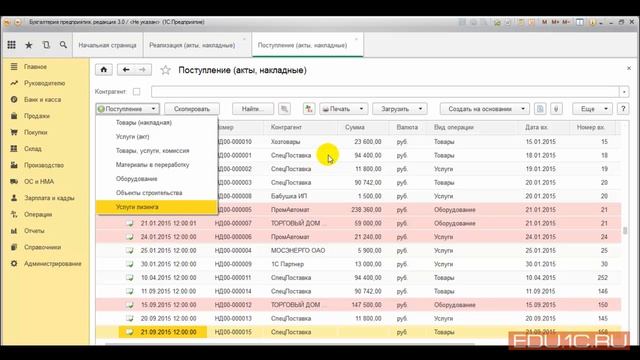This screenshot has width=640, height=360.
Task: Select row НД00-000010 Хозтовары
Action: tap(419, 142)
